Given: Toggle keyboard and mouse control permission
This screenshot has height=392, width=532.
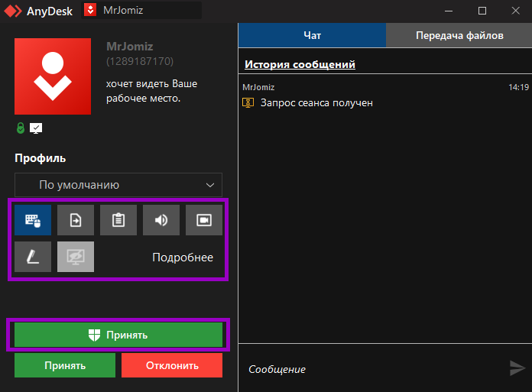Looking at the screenshot, I should [x=33, y=220].
